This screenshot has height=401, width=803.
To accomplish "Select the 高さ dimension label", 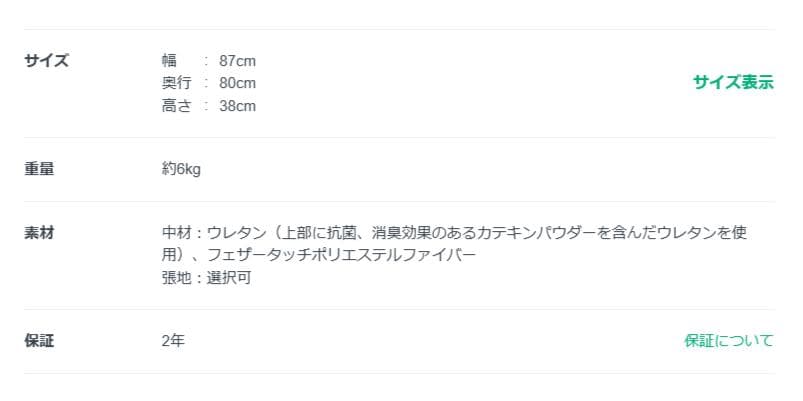I will pyautogui.click(x=176, y=105).
